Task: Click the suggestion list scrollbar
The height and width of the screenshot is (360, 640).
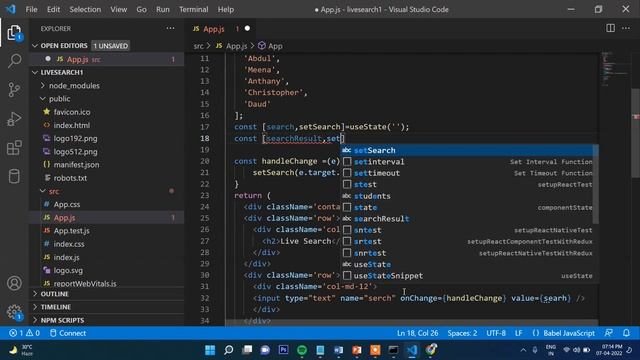Action: (596, 184)
